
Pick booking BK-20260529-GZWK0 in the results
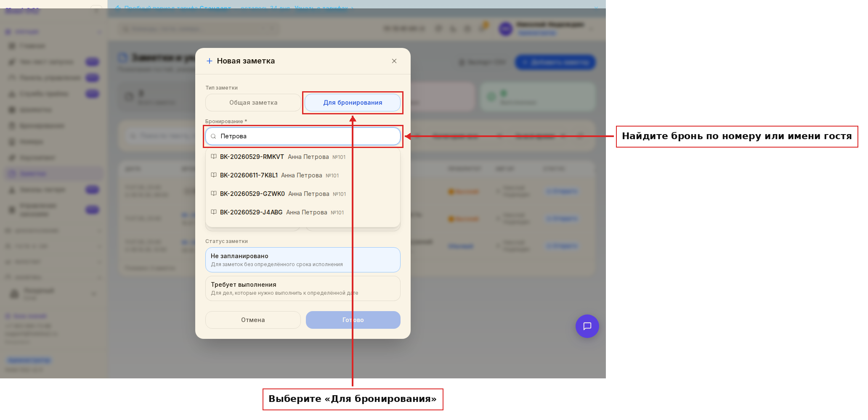click(303, 194)
